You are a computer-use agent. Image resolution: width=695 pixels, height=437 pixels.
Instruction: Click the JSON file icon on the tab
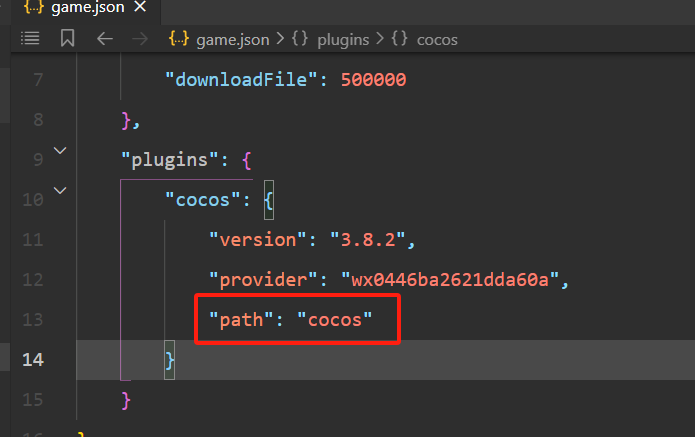34,7
